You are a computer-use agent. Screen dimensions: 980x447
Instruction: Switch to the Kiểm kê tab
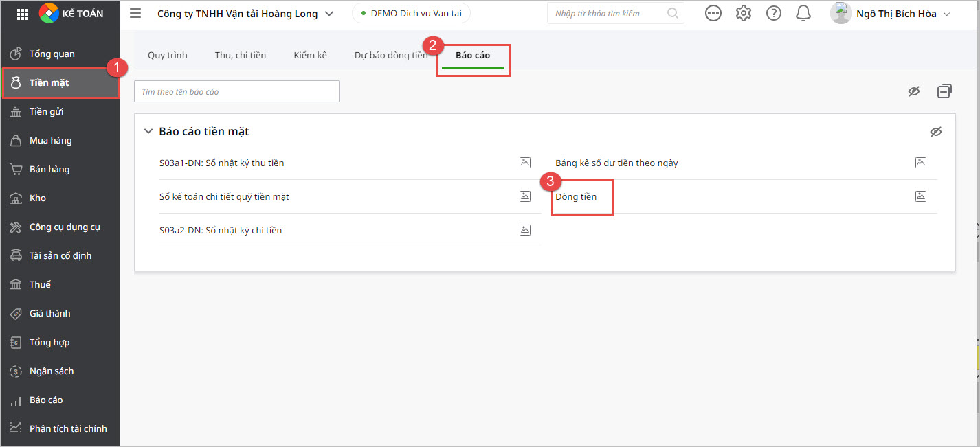click(x=310, y=55)
